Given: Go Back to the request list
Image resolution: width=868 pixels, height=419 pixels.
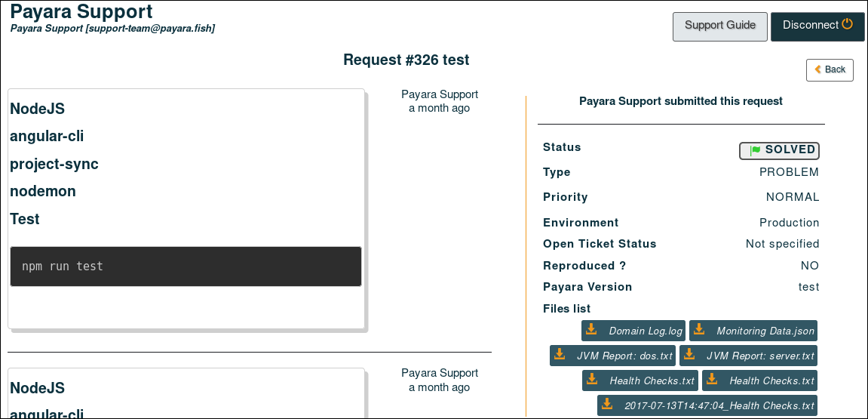Looking at the screenshot, I should coord(830,69).
